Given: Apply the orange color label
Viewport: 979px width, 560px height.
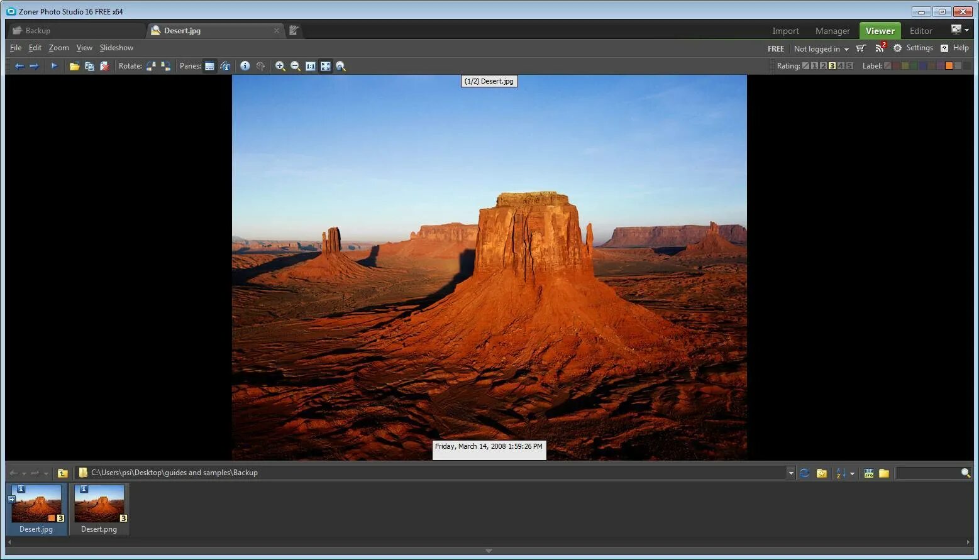Looking at the screenshot, I should pyautogui.click(x=949, y=66).
